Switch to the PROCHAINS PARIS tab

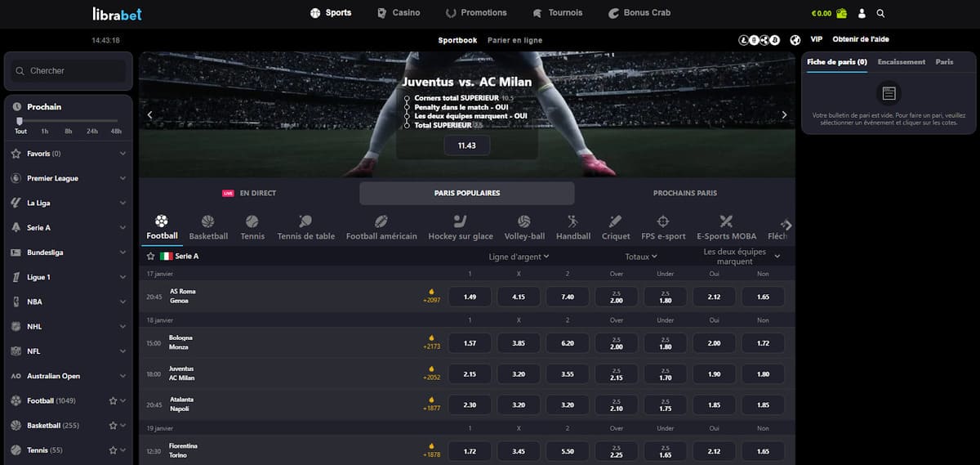[684, 194]
